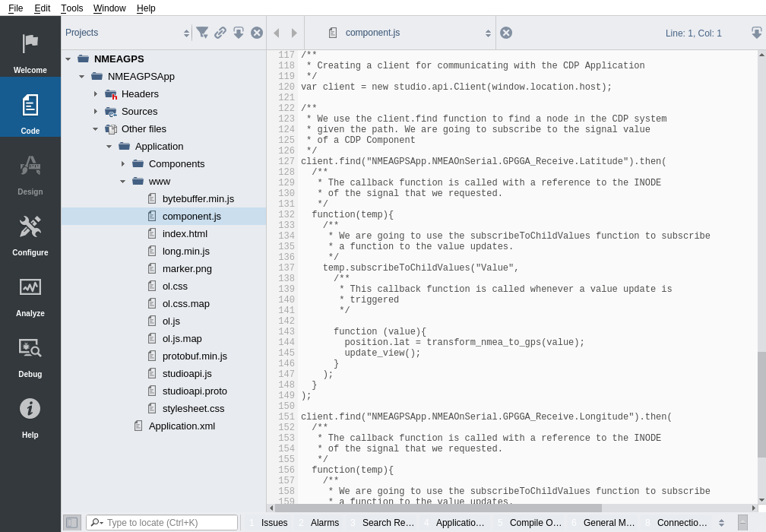Expand the Headers folder

(96, 93)
